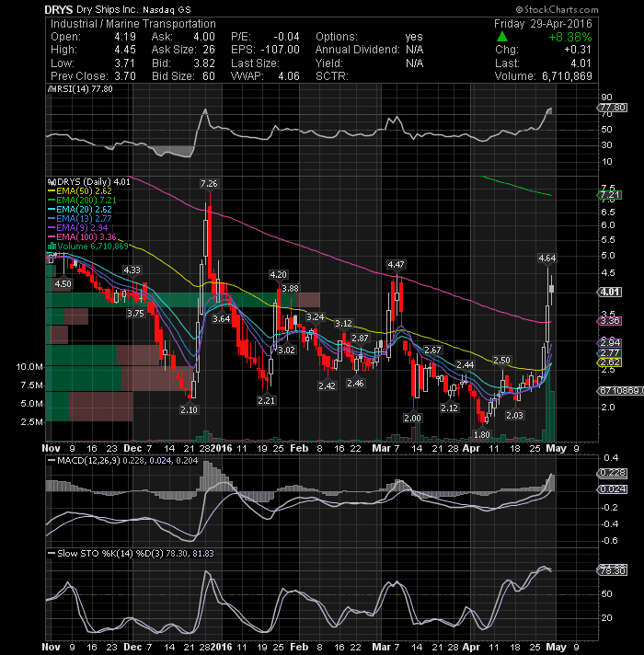Image resolution: width=644 pixels, height=655 pixels.
Task: Click the 2.94 EMA(9) axis tag
Action: tap(610, 343)
